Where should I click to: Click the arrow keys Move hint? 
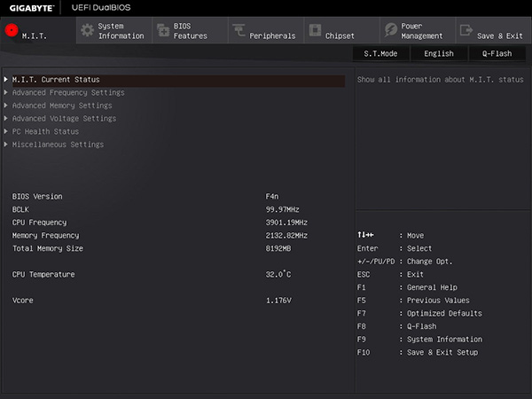click(390, 235)
